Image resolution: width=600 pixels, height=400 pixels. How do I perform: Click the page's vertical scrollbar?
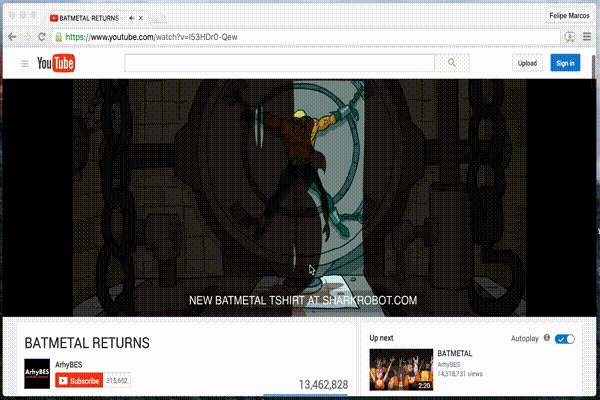tap(594, 73)
